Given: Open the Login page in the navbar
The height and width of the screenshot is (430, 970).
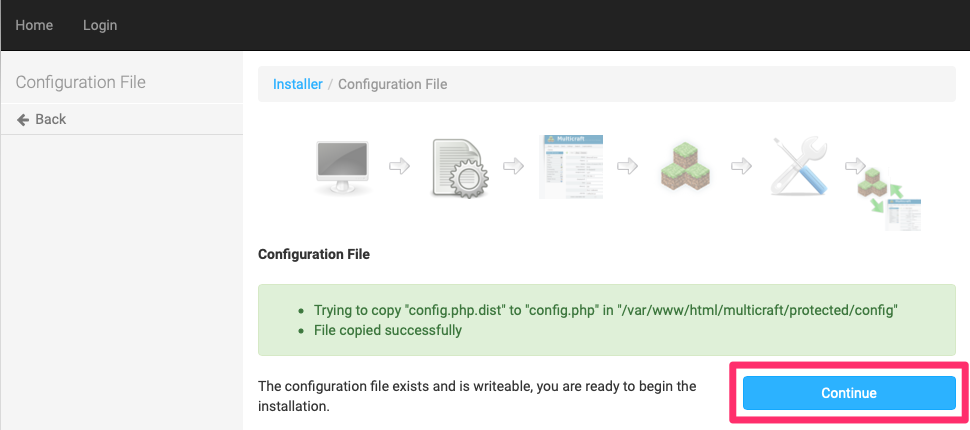Looking at the screenshot, I should tap(100, 25).
